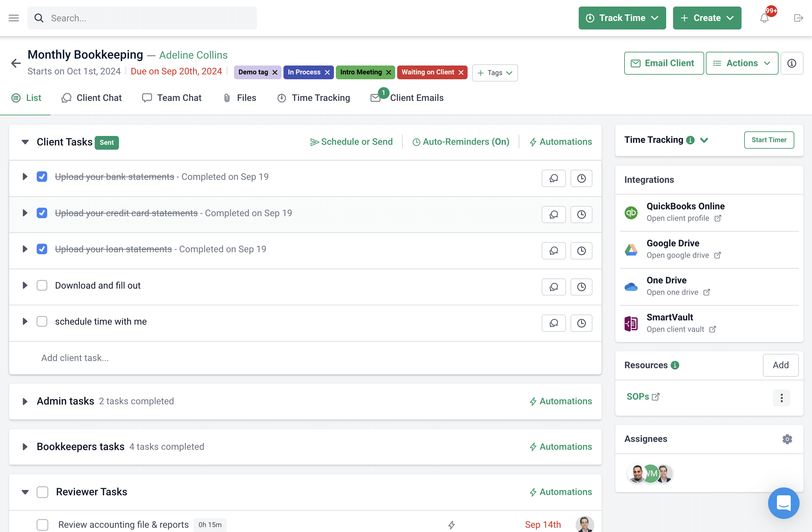Open Track Time dropdown
Viewport: 812px width, 532px height.
[x=622, y=18]
